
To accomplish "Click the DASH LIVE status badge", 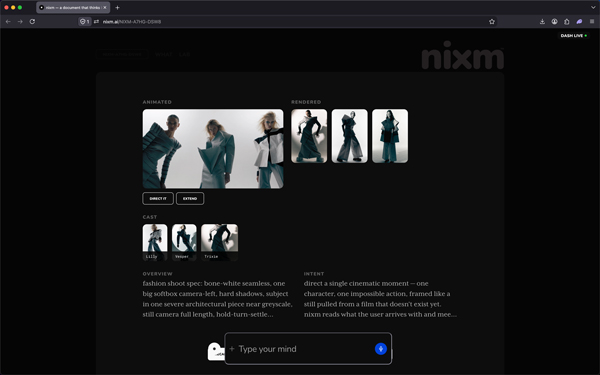I will click(x=574, y=36).
